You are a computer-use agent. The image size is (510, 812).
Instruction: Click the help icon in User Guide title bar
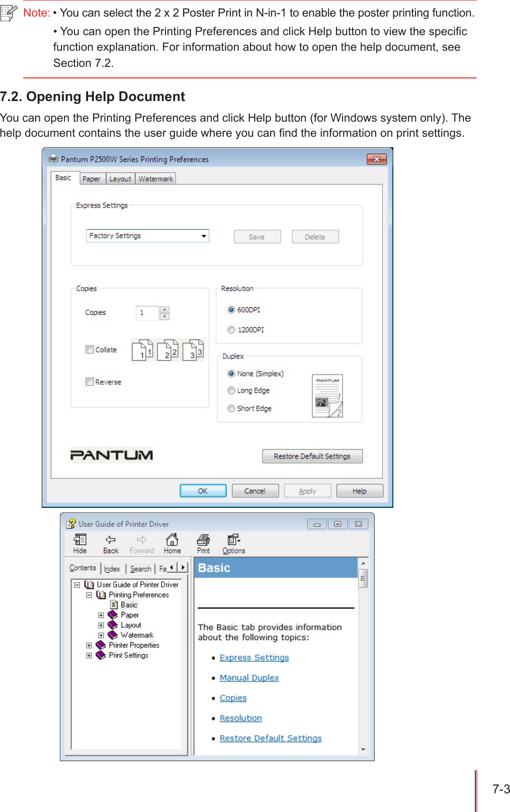[71, 523]
